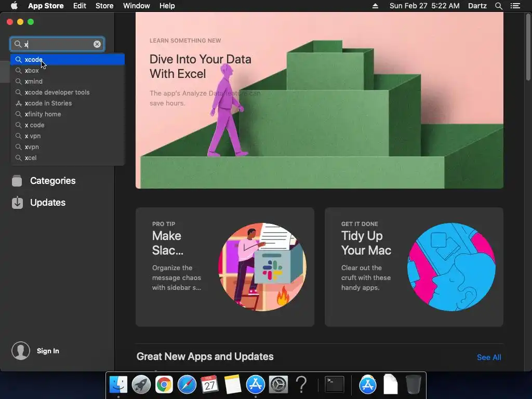Click the running App Store Dock icon
The image size is (532, 399).
pos(256,384)
